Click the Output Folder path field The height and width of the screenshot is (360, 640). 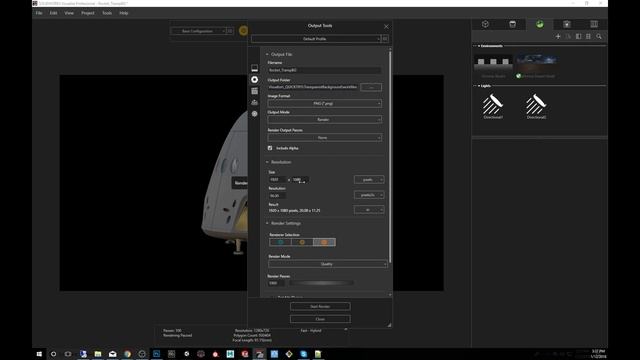313,87
